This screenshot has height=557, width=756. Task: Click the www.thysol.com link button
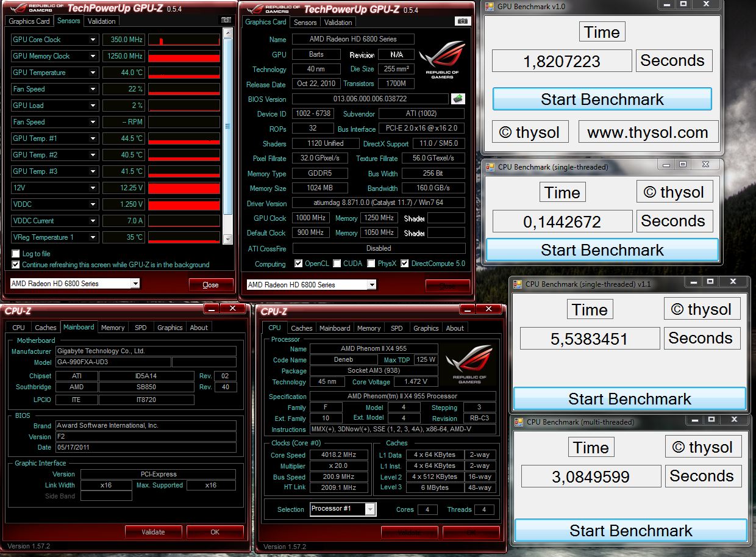click(x=648, y=132)
